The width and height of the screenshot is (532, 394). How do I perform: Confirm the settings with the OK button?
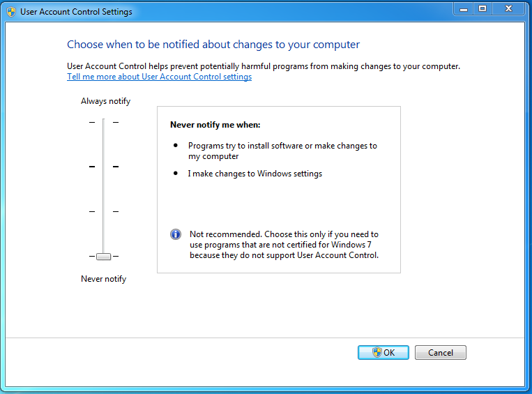[x=383, y=352]
